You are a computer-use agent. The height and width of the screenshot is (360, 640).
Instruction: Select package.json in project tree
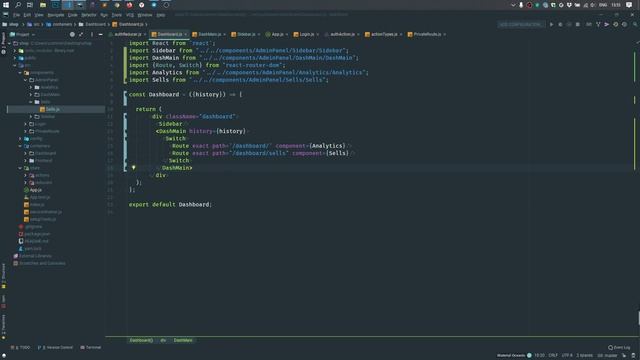(37, 234)
